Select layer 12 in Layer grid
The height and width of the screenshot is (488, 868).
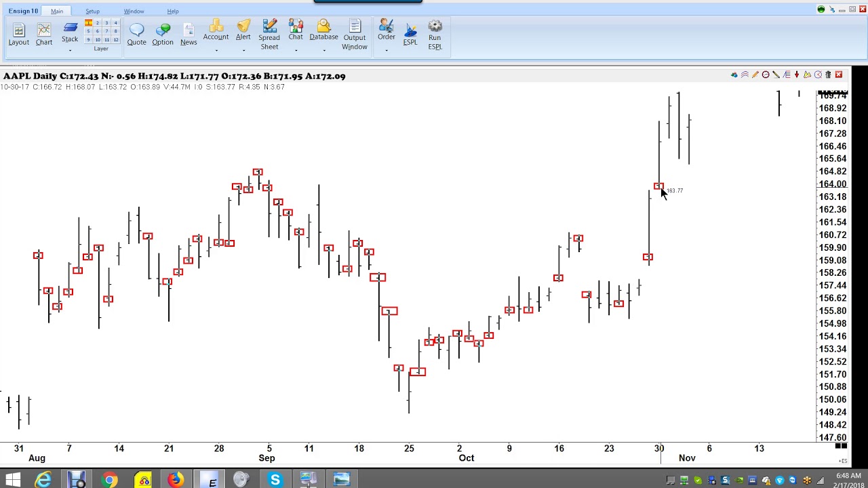(115, 40)
